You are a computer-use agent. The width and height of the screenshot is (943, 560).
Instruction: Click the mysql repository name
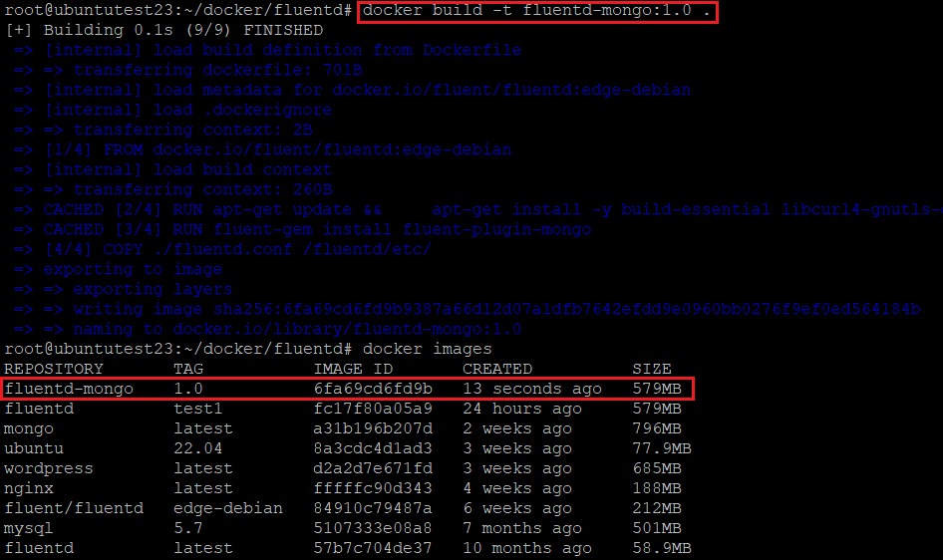pyautogui.click(x=29, y=528)
